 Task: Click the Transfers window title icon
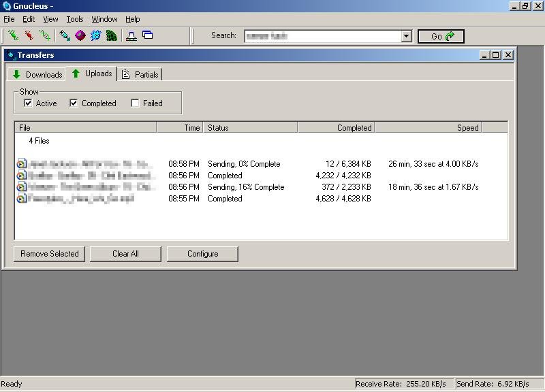point(11,55)
